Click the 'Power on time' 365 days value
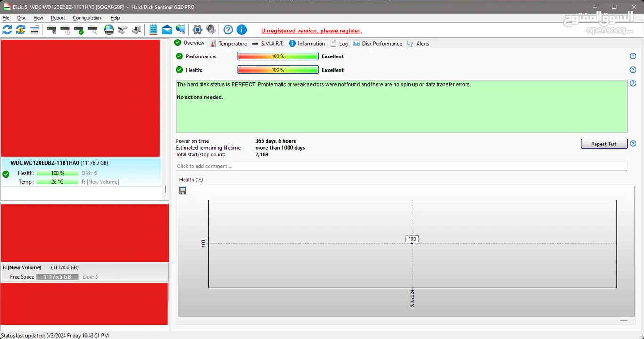This screenshot has width=644, height=339. coord(275,141)
